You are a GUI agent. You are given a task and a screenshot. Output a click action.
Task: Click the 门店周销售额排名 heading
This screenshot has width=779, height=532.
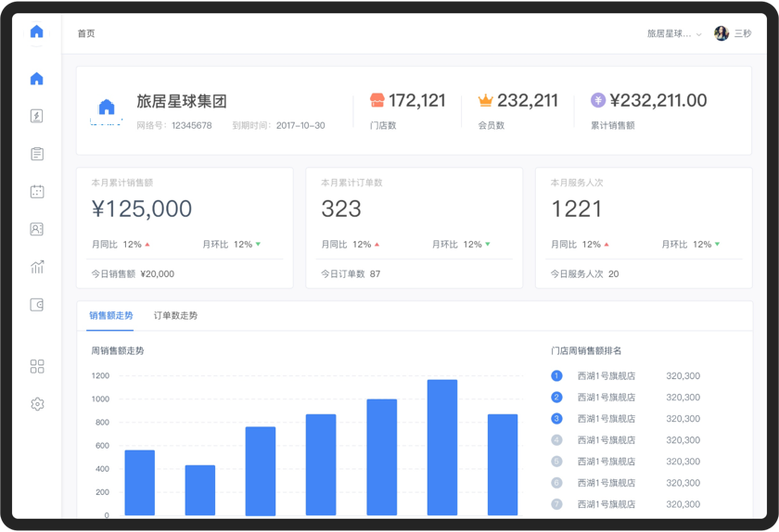click(x=586, y=350)
